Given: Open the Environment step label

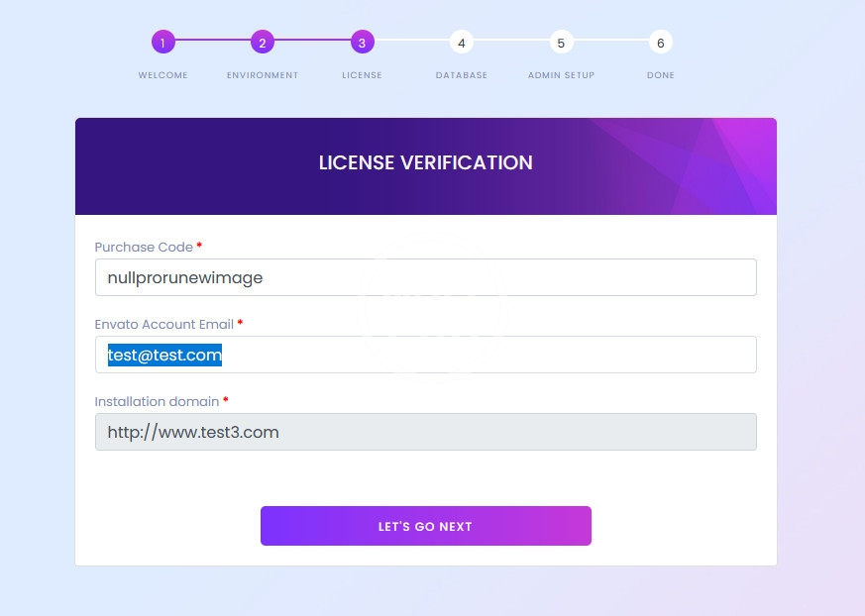Looking at the screenshot, I should click(262, 75).
